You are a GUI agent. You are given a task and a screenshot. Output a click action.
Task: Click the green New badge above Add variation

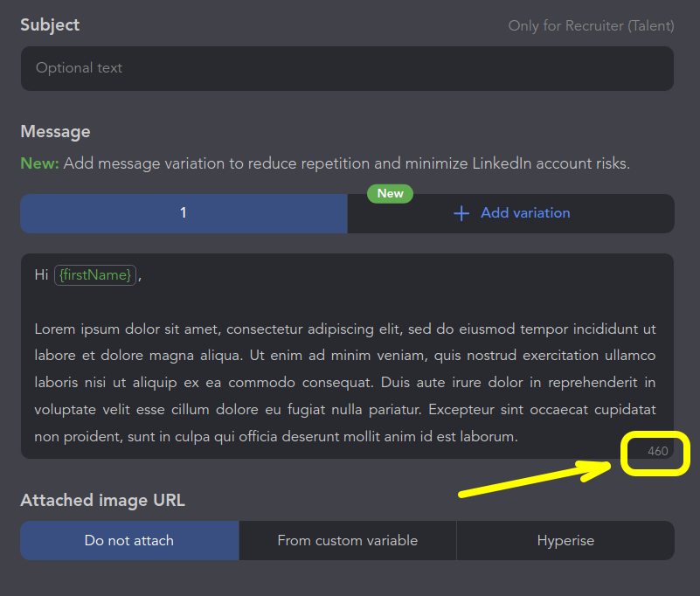[390, 193]
